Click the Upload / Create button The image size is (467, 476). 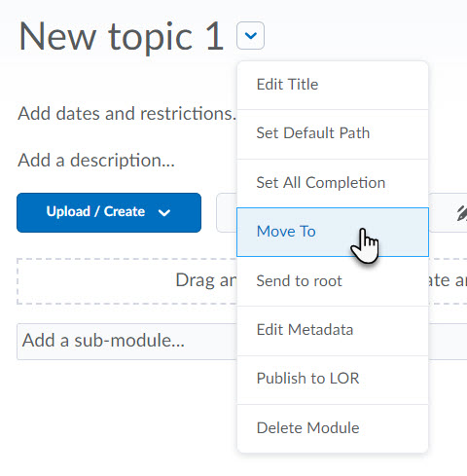pyautogui.click(x=109, y=212)
